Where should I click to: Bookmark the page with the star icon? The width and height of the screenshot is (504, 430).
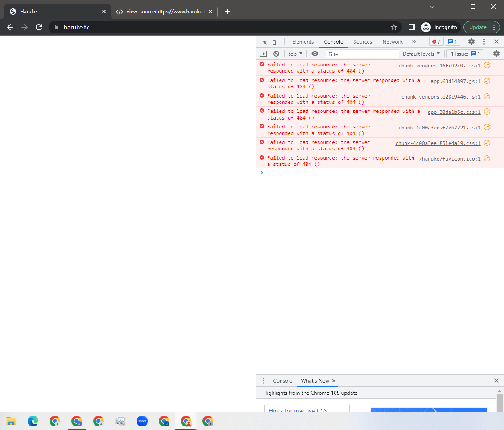(394, 27)
